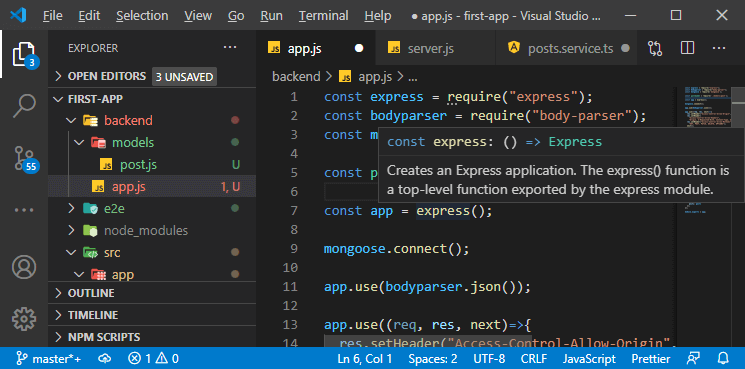Open the View menu
This screenshot has width=745, height=369.
tap(198, 16)
